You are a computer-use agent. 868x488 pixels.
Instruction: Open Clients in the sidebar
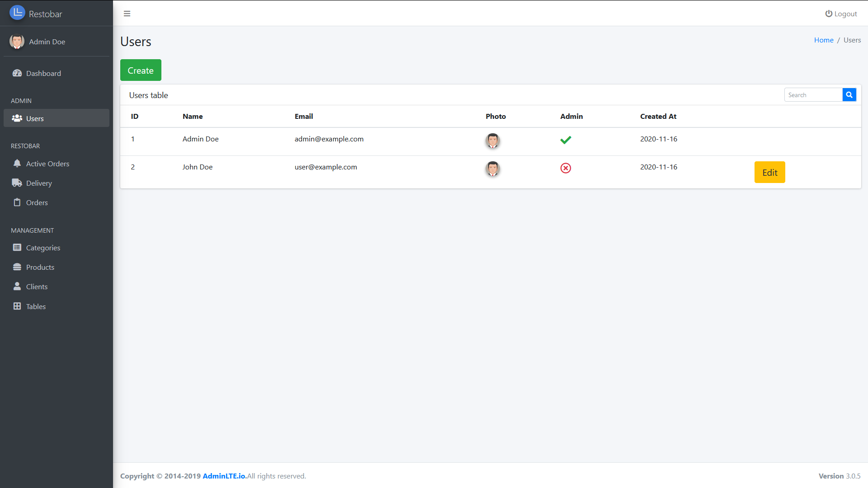coord(37,286)
